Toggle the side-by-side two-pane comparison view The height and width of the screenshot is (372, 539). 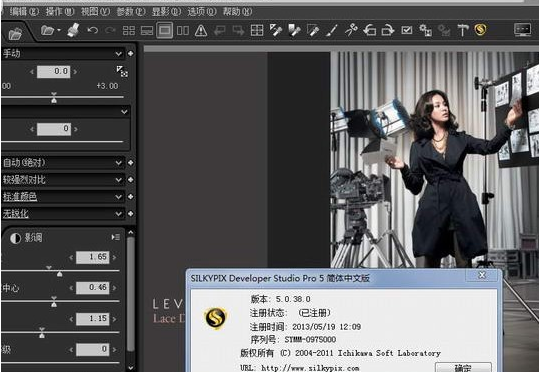183,31
